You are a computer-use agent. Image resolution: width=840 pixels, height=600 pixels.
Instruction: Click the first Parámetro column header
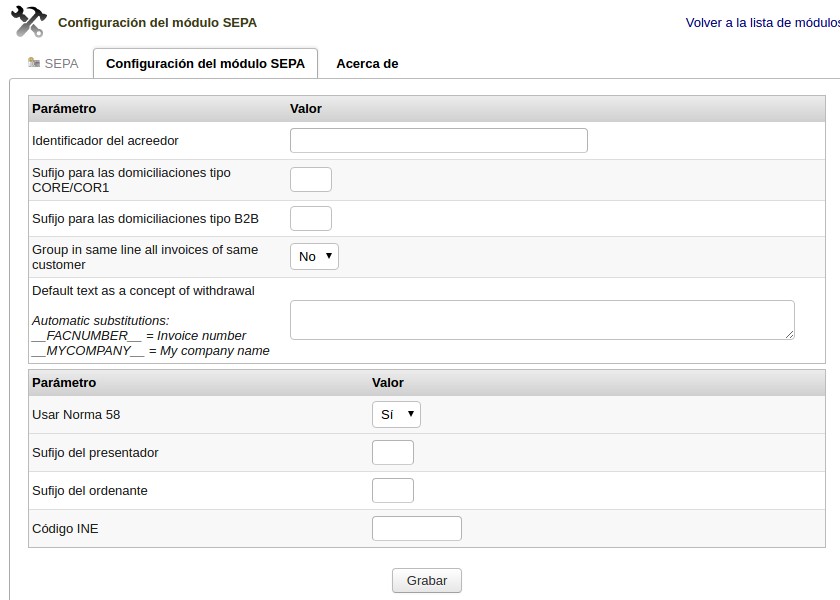click(64, 109)
